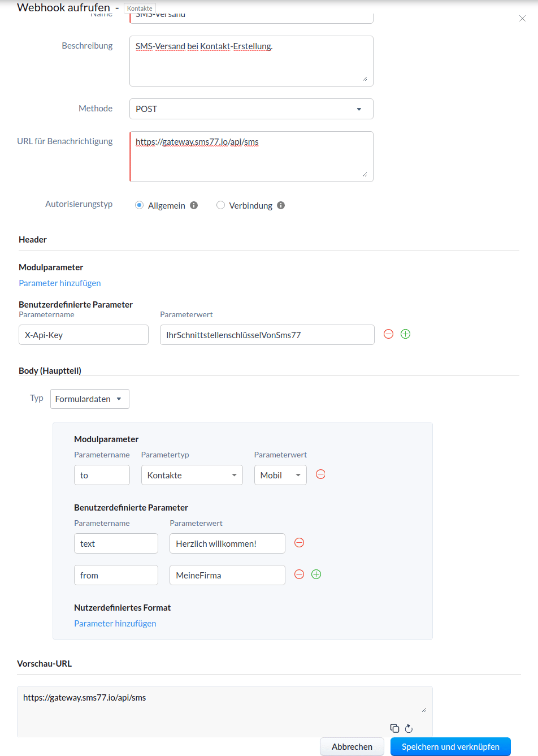Select the Allgemein authorization type
The image size is (538, 756).
[140, 205]
